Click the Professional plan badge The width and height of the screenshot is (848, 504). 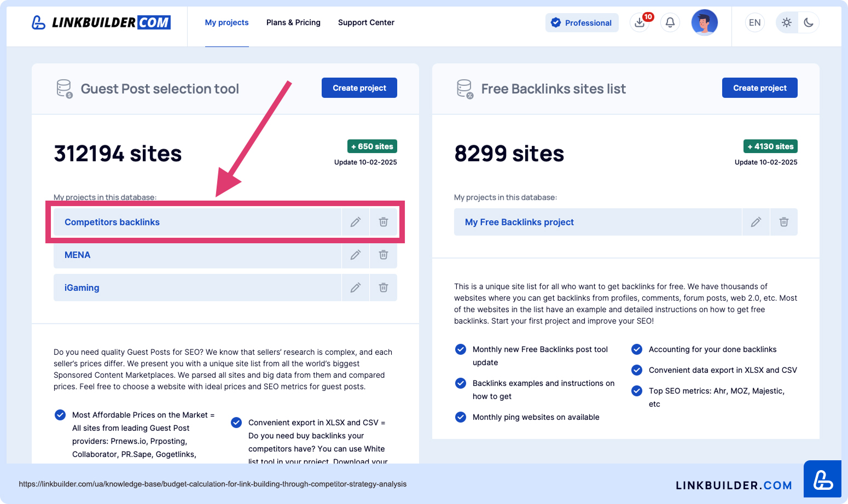(x=582, y=23)
